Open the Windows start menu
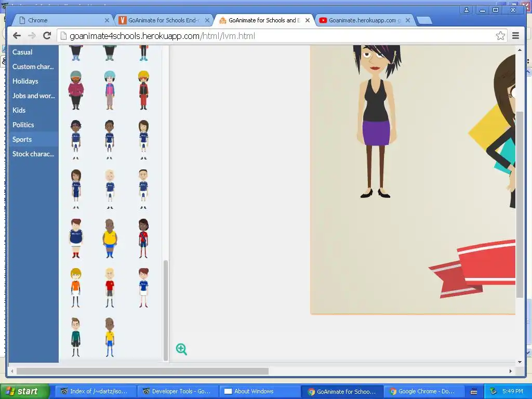This screenshot has height=399, width=532. tap(24, 392)
